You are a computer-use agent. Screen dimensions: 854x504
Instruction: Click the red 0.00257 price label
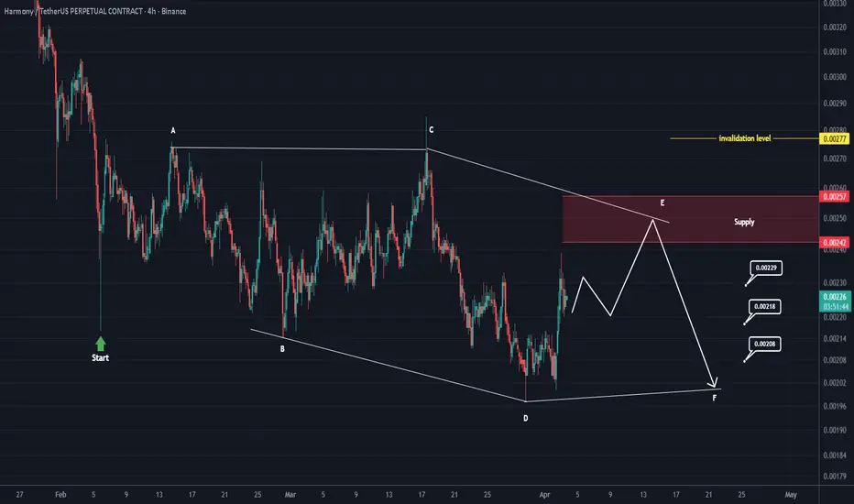pyautogui.click(x=835, y=196)
